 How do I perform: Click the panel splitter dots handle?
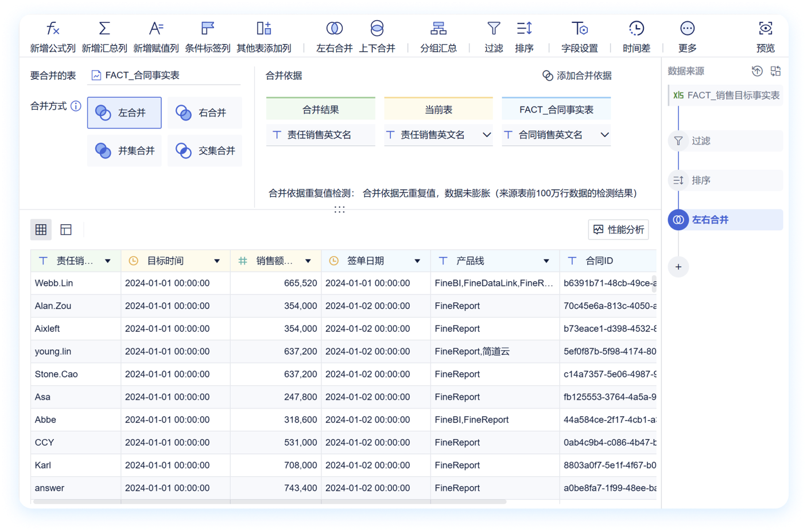[x=340, y=210]
